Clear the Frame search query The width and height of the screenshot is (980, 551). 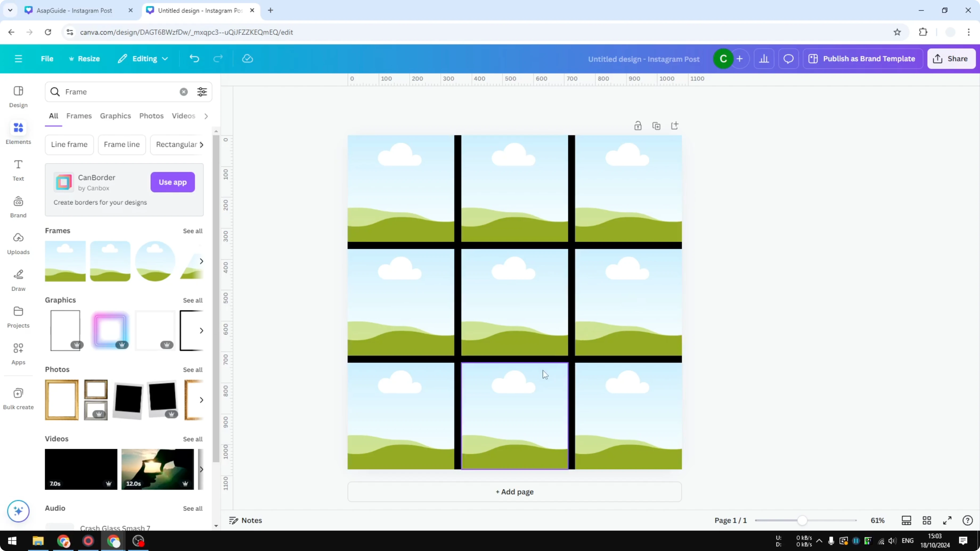(184, 92)
